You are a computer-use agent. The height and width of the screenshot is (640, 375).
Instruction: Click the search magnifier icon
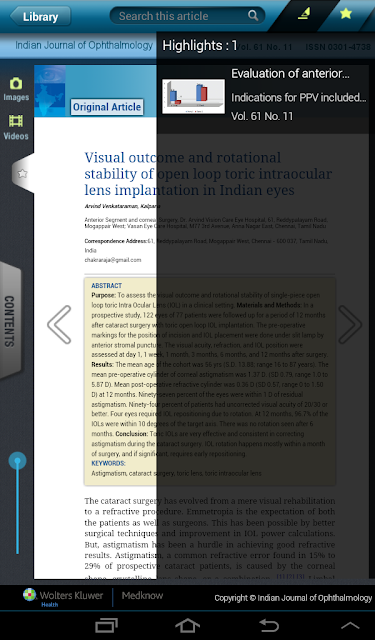pos(253,16)
